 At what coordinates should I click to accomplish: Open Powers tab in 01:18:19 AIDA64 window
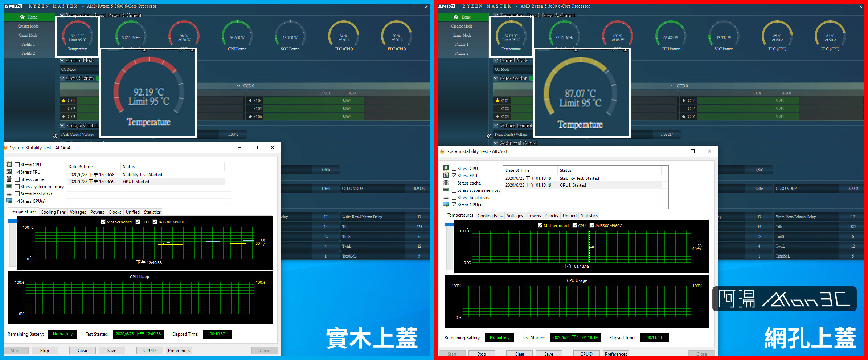(534, 216)
